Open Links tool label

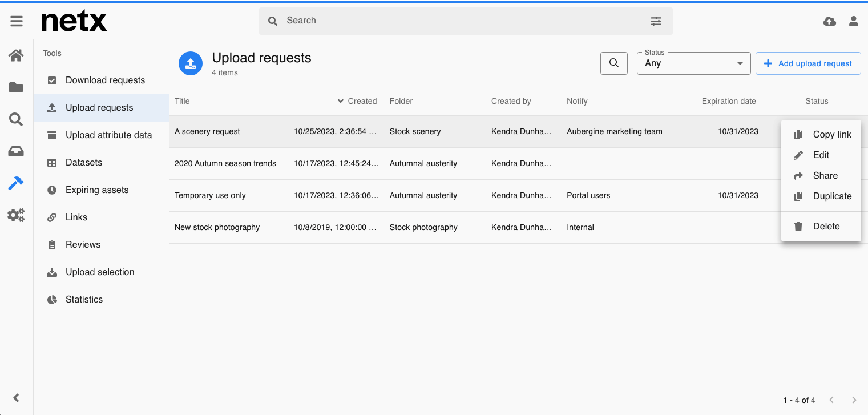pyautogui.click(x=76, y=217)
